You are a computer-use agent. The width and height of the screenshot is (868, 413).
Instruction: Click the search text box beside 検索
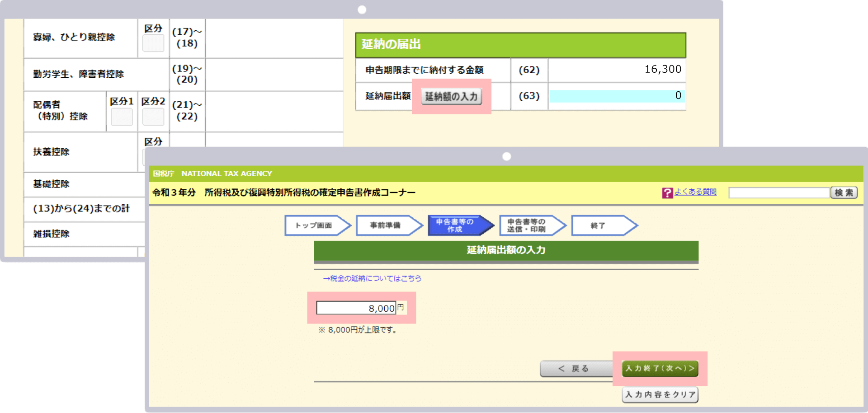click(x=778, y=192)
